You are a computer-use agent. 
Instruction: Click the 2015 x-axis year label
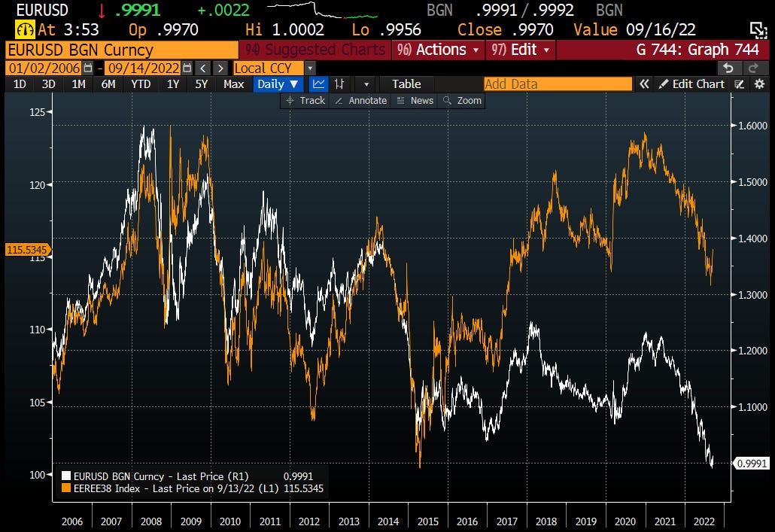427,521
